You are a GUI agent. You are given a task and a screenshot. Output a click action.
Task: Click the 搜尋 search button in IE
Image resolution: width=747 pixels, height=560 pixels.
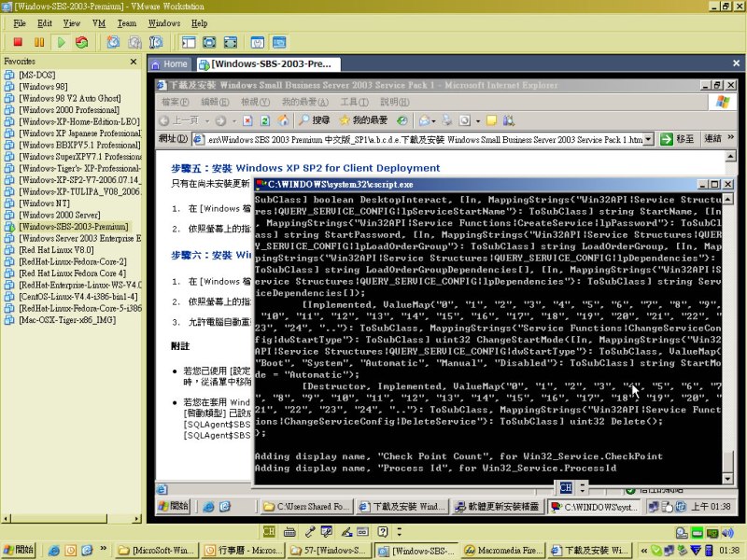(315, 120)
